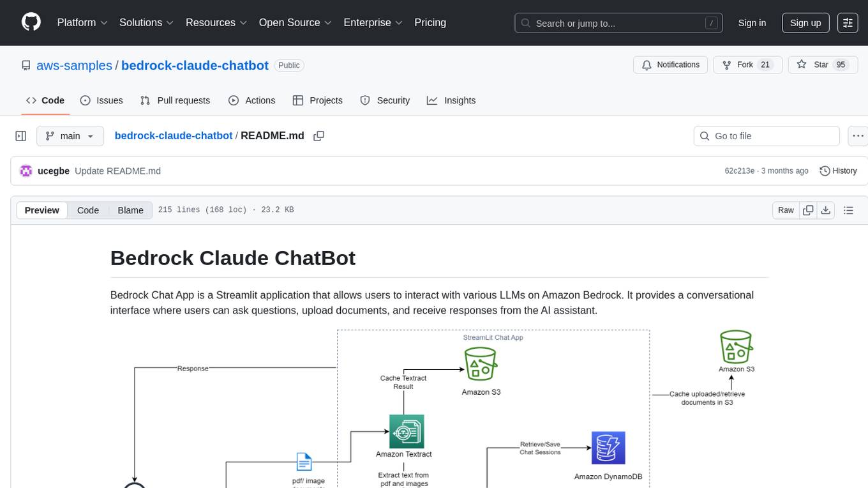The height and width of the screenshot is (488, 868).
Task: Expand the file tree side panel
Action: (x=21, y=136)
